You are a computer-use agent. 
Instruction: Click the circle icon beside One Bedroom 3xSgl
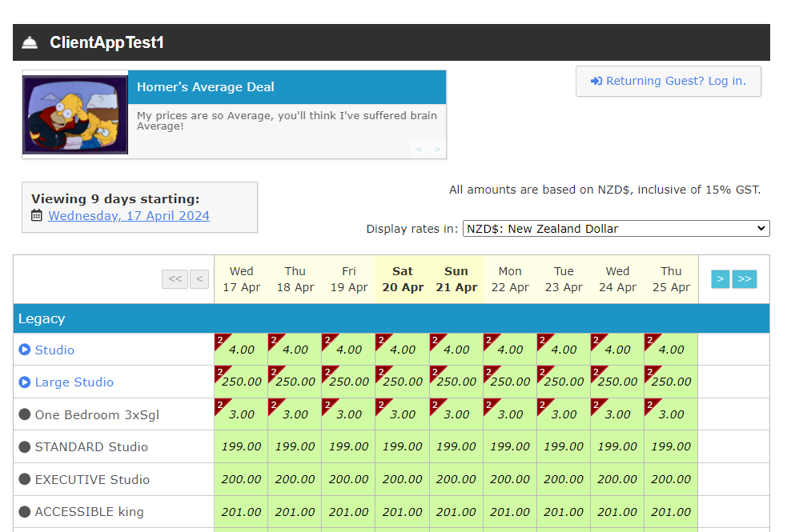25,414
